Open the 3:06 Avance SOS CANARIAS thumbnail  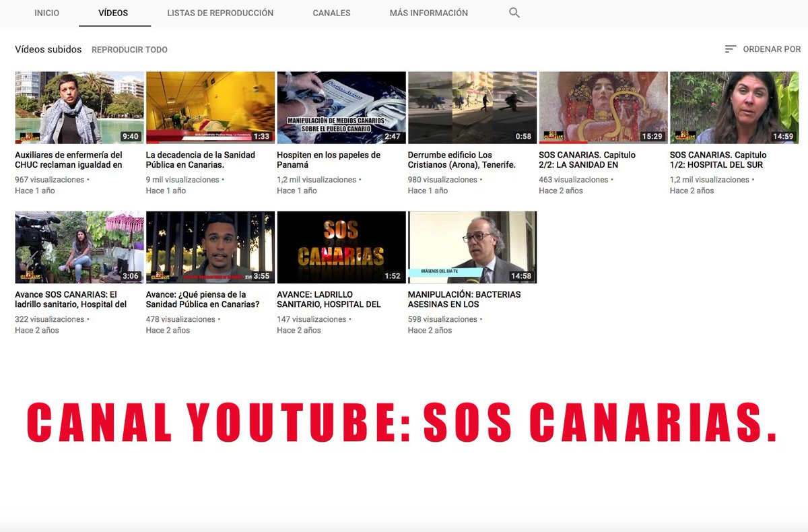pyautogui.click(x=79, y=247)
